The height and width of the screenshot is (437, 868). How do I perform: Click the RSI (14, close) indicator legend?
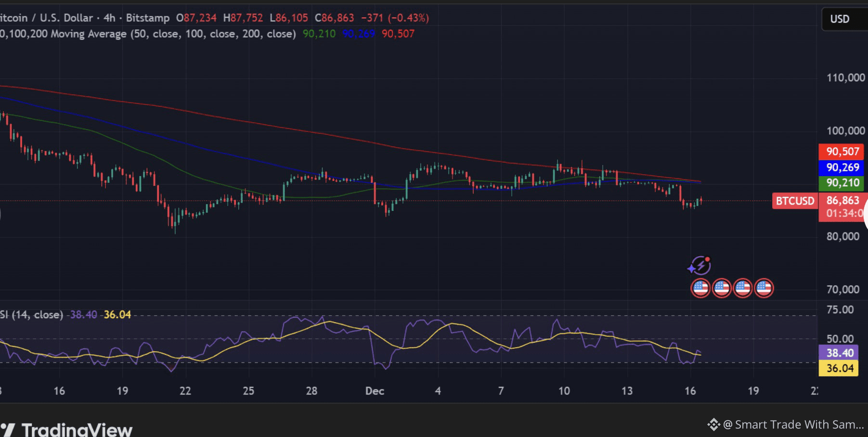pos(32,315)
